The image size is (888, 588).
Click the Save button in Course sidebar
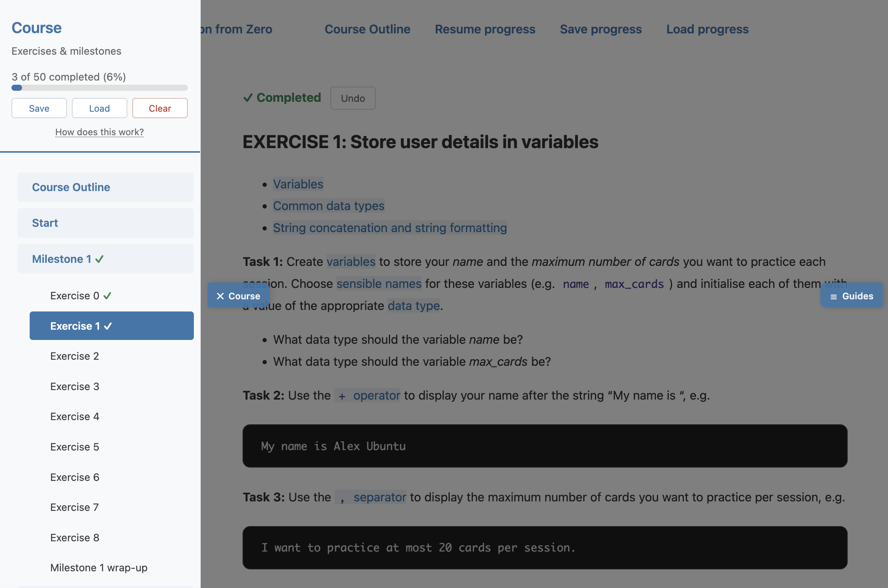click(39, 108)
